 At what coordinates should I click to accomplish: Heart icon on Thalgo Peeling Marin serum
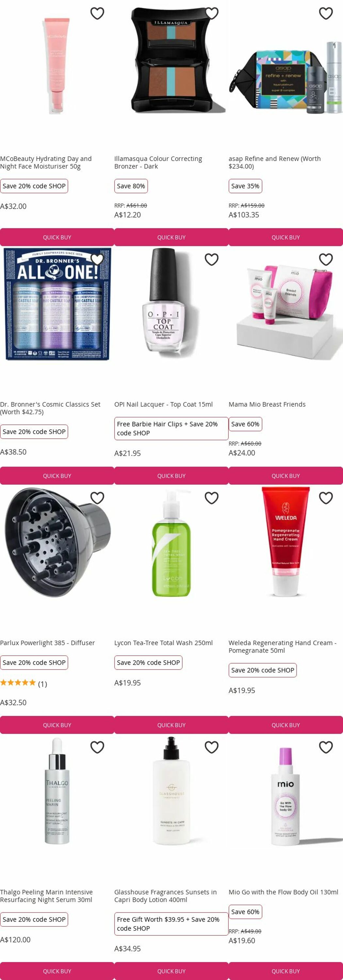coord(97,747)
